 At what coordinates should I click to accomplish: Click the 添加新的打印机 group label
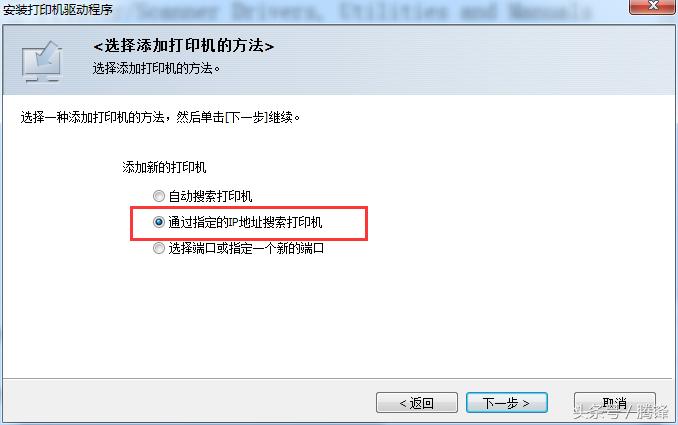click(164, 167)
